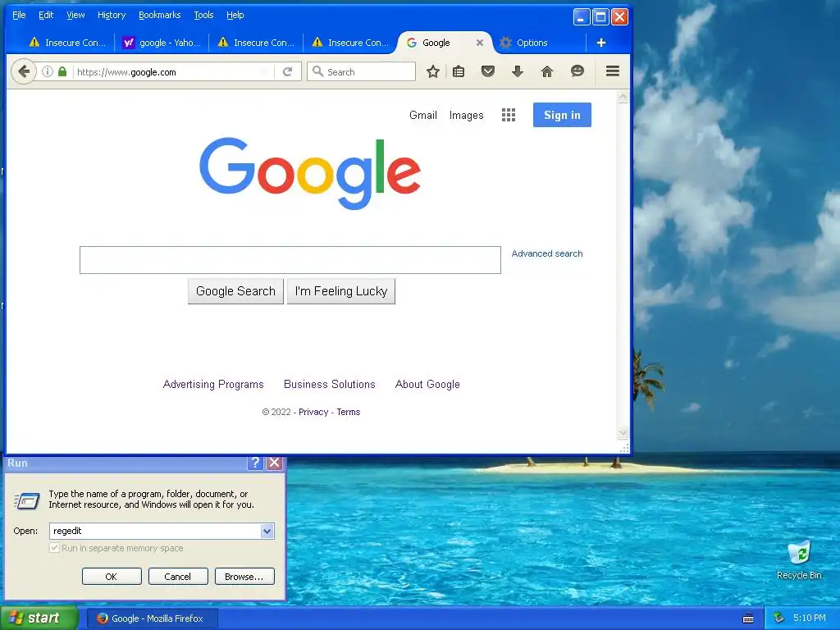
Task: Open Firefox hamburger menu
Action: pyautogui.click(x=613, y=71)
